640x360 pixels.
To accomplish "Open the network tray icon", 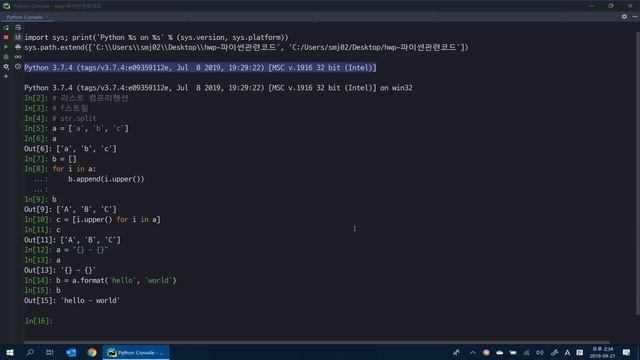I will (527, 352).
